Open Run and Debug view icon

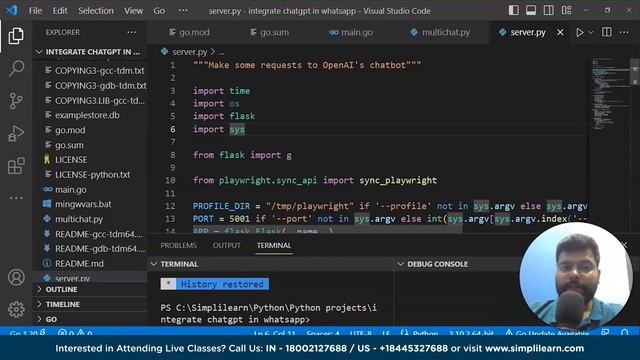click(16, 133)
